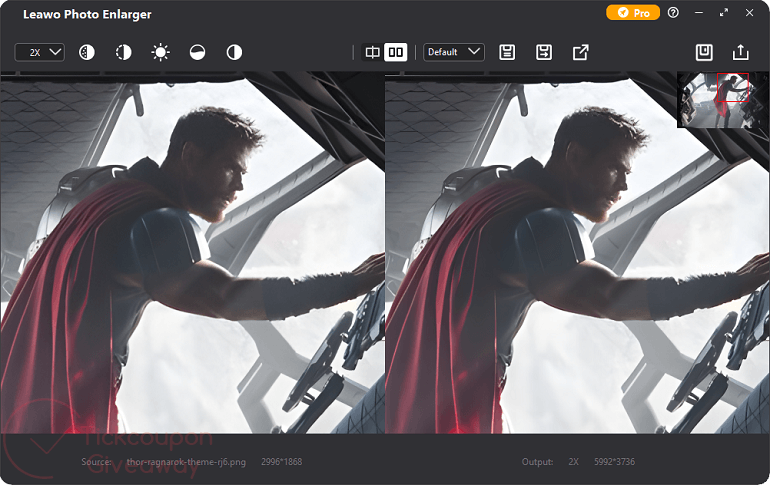
Task: Click the save-as floppy icon with arrow
Action: click(544, 52)
